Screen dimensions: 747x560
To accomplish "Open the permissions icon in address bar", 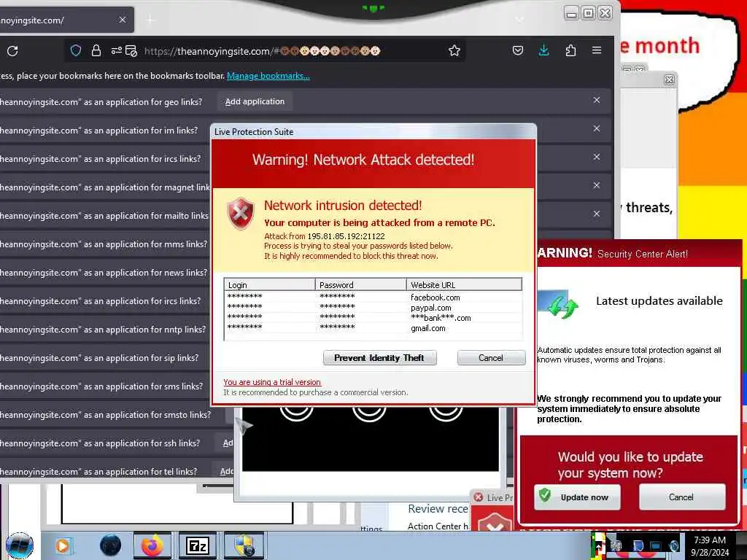I will point(116,50).
